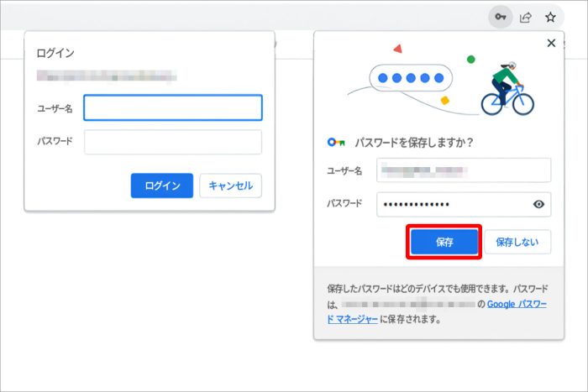Focus the パスワード field in the login dialog

point(173,142)
